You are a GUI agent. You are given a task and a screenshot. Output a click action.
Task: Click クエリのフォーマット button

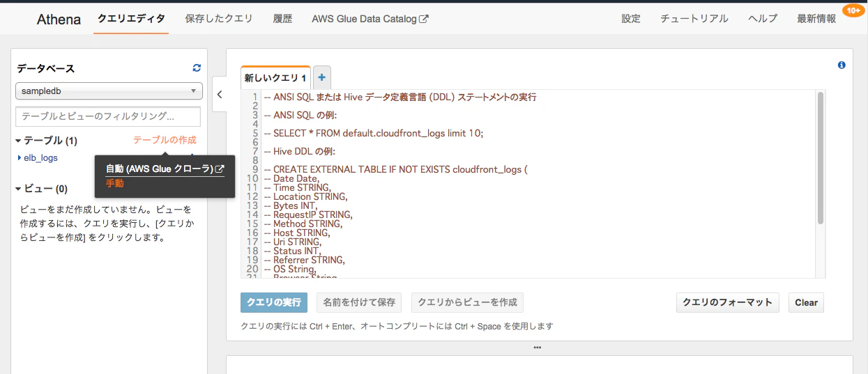tap(728, 302)
